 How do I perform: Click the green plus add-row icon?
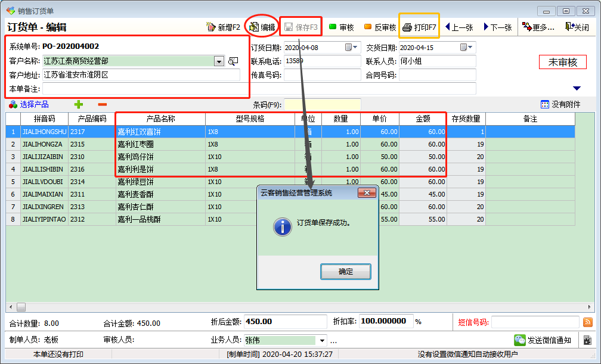point(79,104)
